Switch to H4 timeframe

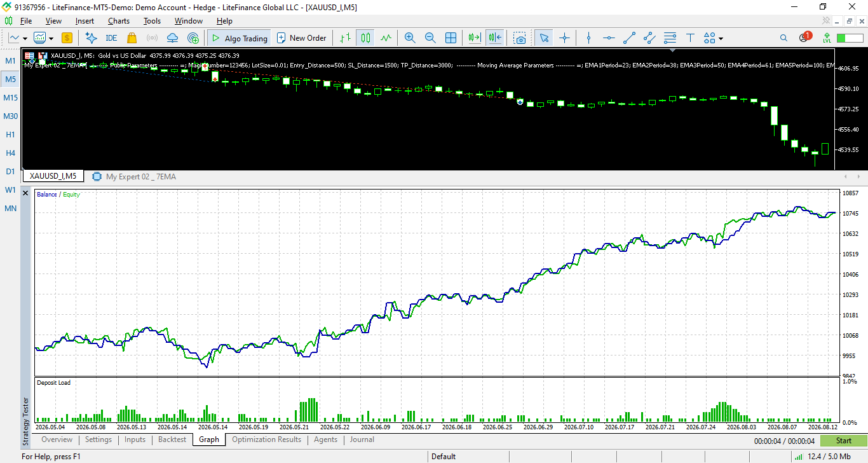(11, 153)
